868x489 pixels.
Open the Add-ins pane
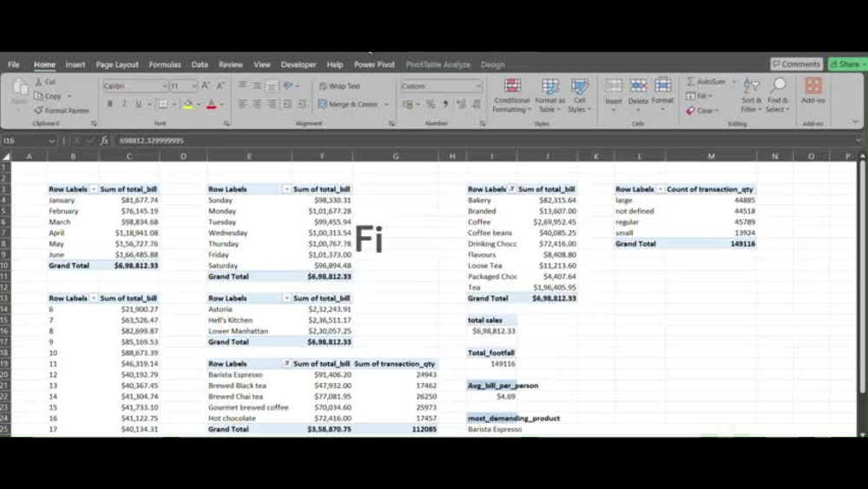pos(813,91)
